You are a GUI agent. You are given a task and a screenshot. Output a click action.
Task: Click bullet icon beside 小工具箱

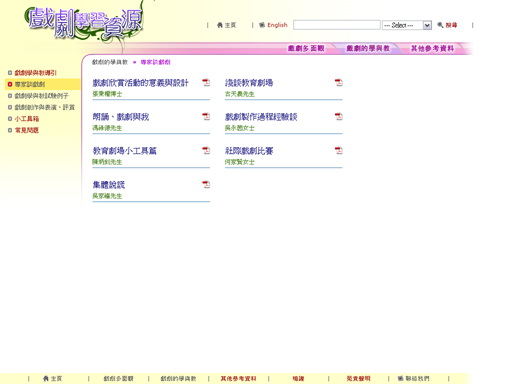click(10, 119)
